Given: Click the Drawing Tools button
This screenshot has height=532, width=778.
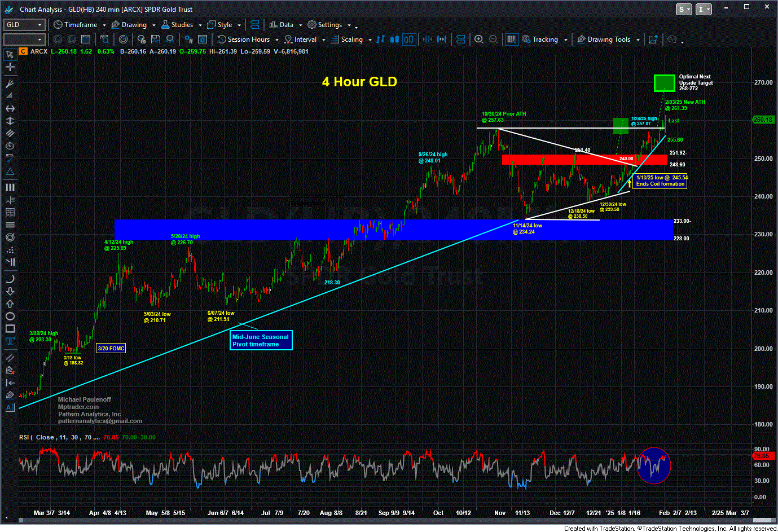Looking at the screenshot, I should (604, 39).
